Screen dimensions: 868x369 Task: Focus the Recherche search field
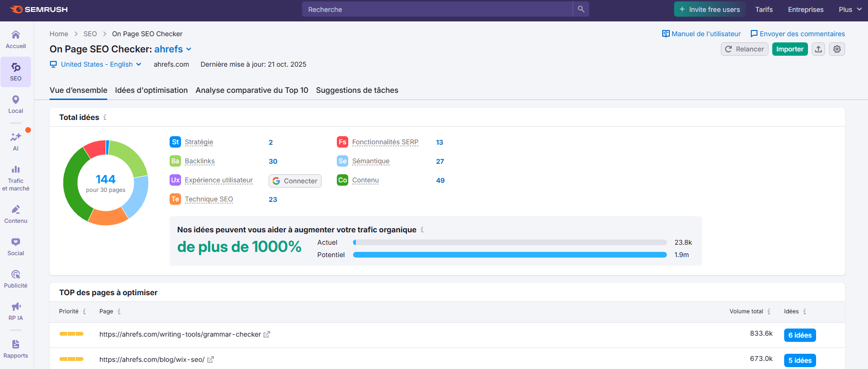[437, 9]
